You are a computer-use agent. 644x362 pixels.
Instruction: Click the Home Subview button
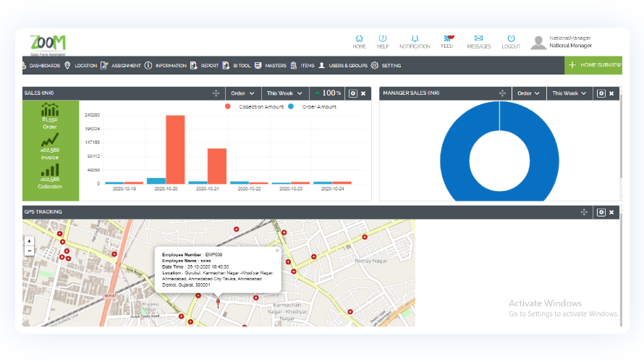[593, 65]
